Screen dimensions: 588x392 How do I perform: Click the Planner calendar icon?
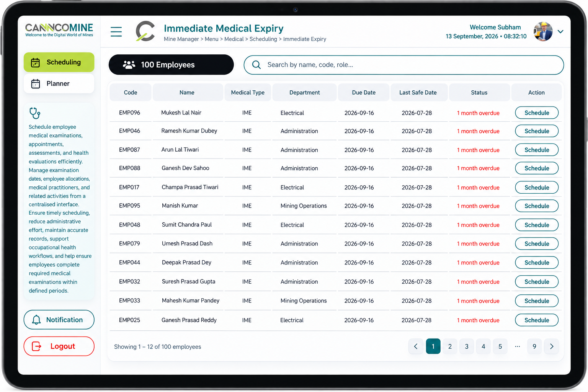click(x=36, y=83)
